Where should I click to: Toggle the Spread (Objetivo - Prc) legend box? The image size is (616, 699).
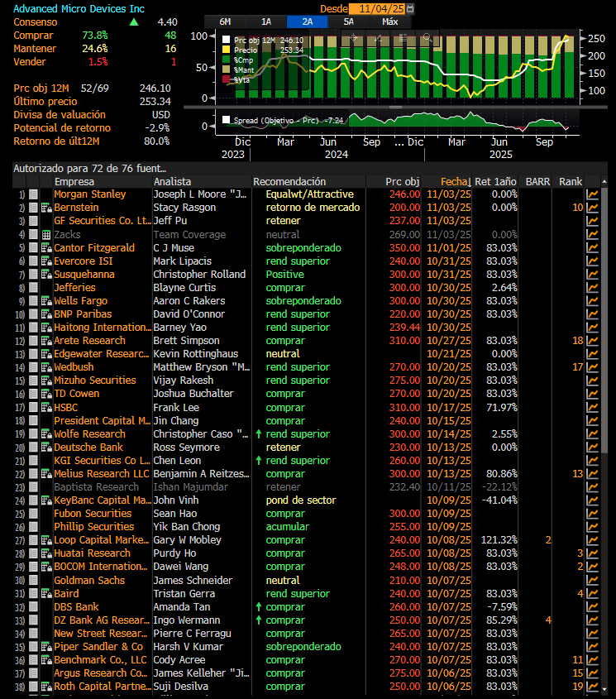[226, 119]
